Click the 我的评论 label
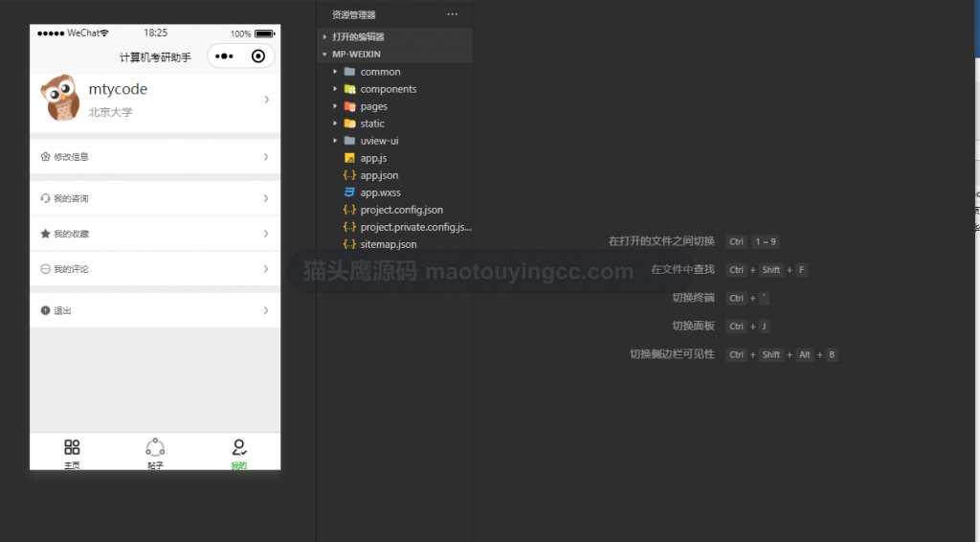980x542 pixels. pyautogui.click(x=71, y=269)
